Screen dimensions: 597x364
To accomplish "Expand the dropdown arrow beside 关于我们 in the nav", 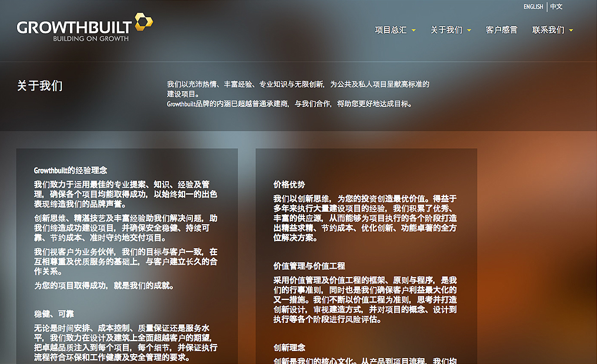I will pyautogui.click(x=469, y=31).
